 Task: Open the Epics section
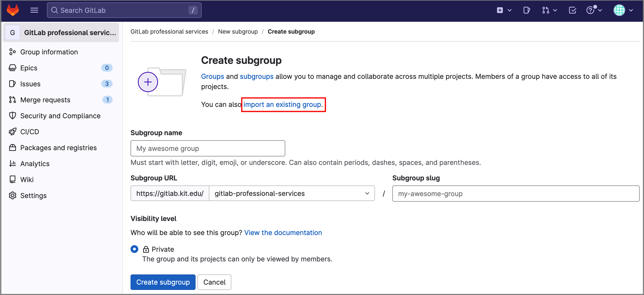click(29, 67)
